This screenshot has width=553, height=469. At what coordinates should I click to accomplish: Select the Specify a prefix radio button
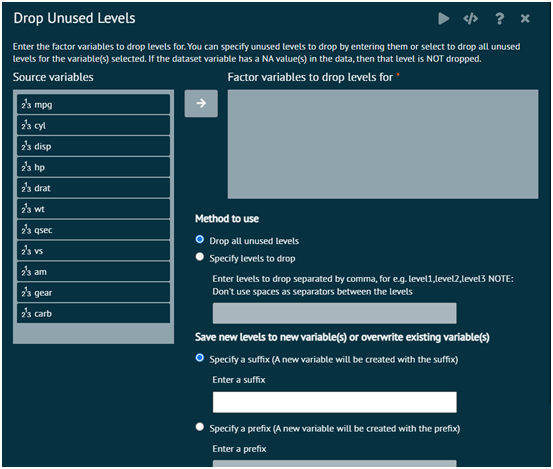200,427
